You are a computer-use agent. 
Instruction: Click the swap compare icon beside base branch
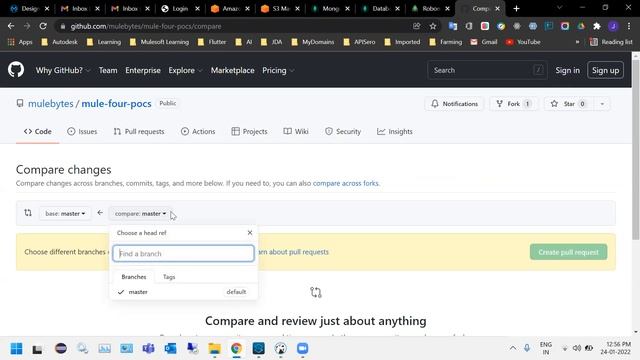(28, 213)
